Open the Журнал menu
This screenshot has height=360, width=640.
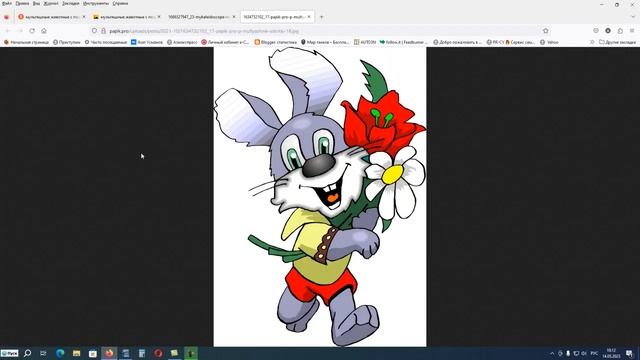(x=51, y=3)
